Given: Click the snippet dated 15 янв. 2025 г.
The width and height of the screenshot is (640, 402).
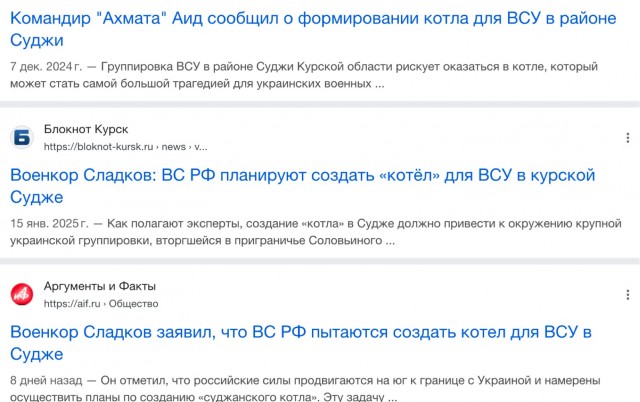Looking at the screenshot, I should point(316,232).
